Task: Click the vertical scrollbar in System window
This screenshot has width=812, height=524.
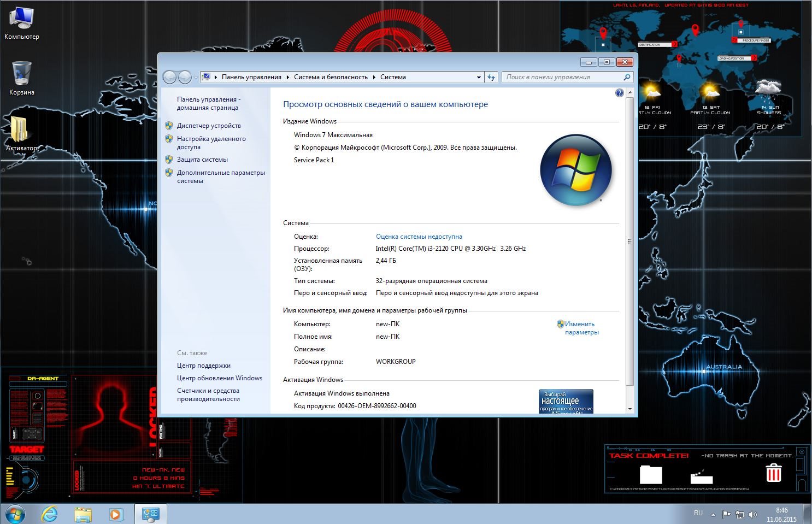Action: 629,241
